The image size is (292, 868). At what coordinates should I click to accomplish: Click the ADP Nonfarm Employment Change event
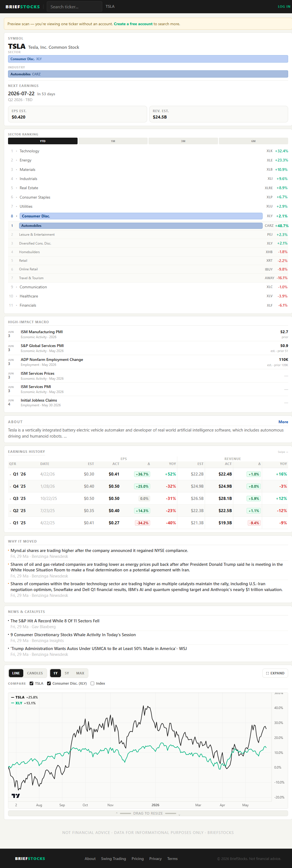click(148, 362)
